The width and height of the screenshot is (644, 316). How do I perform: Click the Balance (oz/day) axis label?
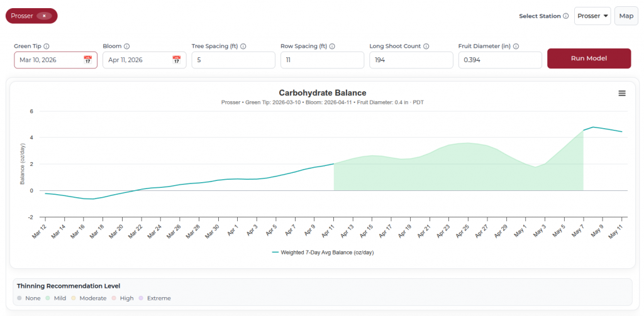[22, 164]
